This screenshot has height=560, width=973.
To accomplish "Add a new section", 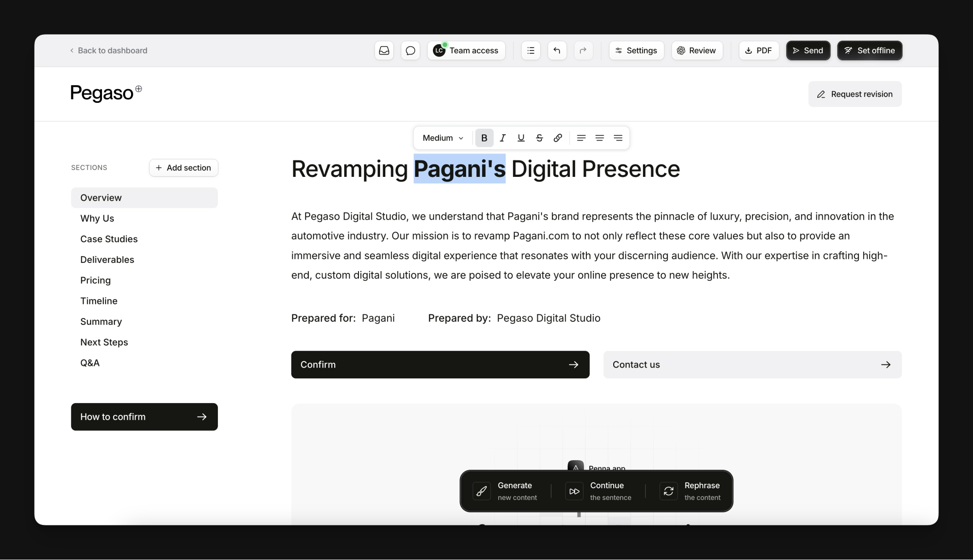I will click(183, 168).
